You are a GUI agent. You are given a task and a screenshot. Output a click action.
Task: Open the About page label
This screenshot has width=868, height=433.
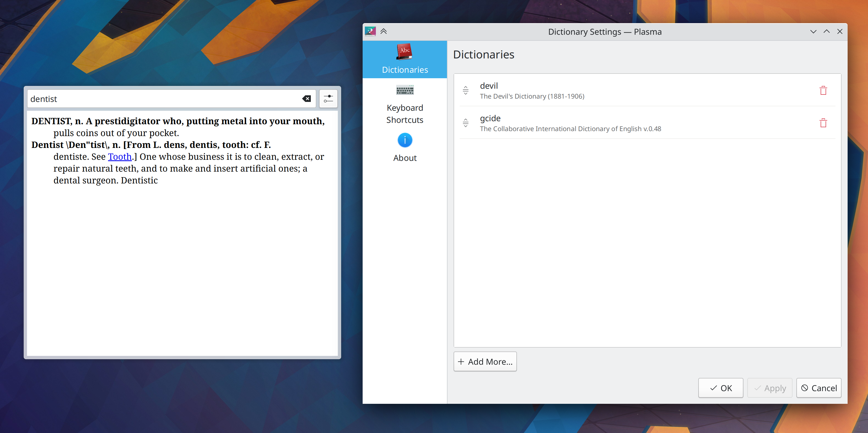(405, 158)
